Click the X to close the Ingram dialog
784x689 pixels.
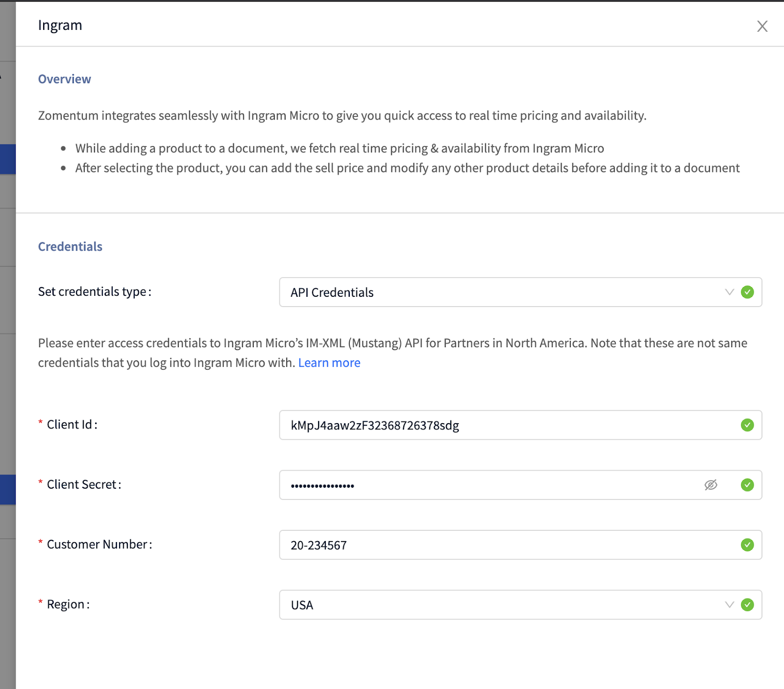coord(762,26)
